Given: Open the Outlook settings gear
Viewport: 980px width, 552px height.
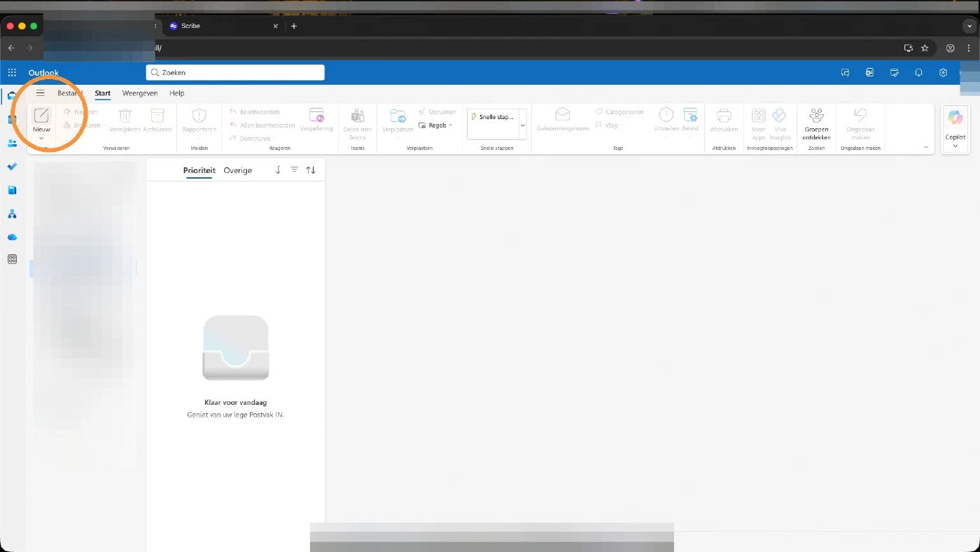Looking at the screenshot, I should (944, 73).
